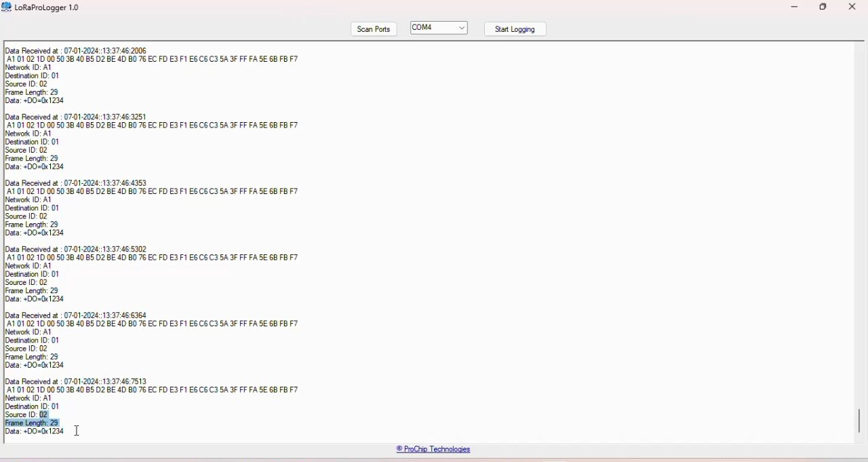Image resolution: width=868 pixels, height=462 pixels.
Task: Close the LoRaProLogger window
Action: (x=853, y=7)
